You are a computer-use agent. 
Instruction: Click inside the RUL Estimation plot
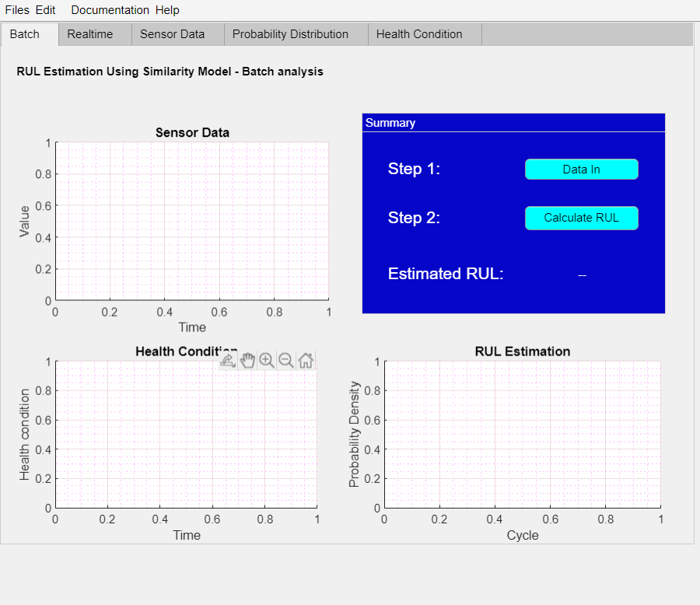coord(523,435)
